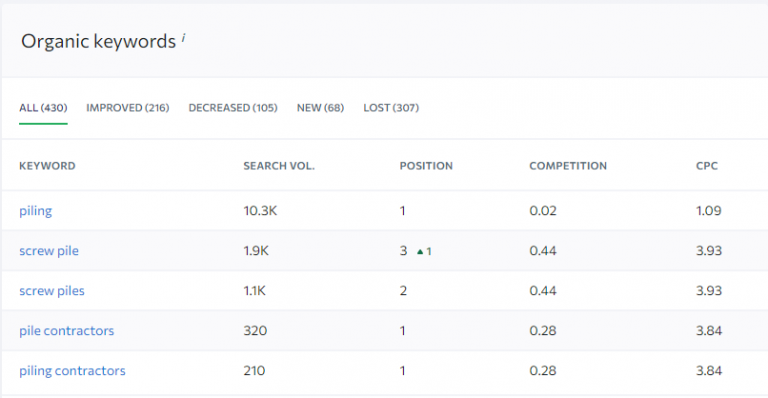
Task: Show the NEW (68) keywords tab
Action: [x=320, y=108]
